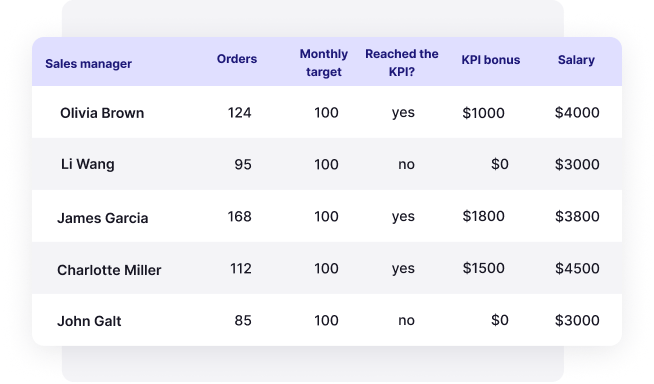Click the 168 orders cell
The height and width of the screenshot is (384, 654).
click(239, 216)
